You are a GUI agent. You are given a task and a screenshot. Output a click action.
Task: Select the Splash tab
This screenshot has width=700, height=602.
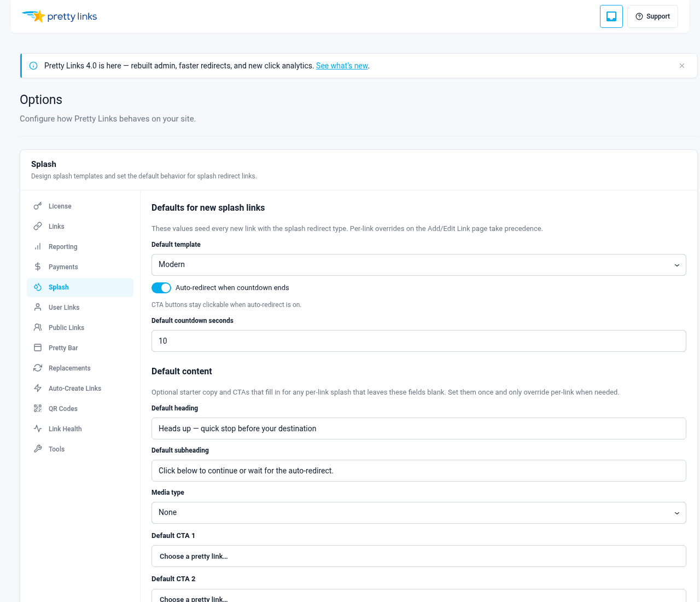tap(80, 287)
